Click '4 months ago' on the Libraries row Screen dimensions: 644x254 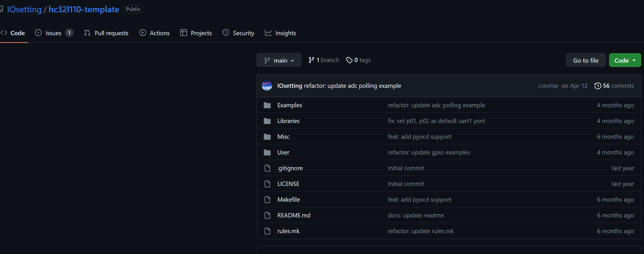pyautogui.click(x=615, y=121)
